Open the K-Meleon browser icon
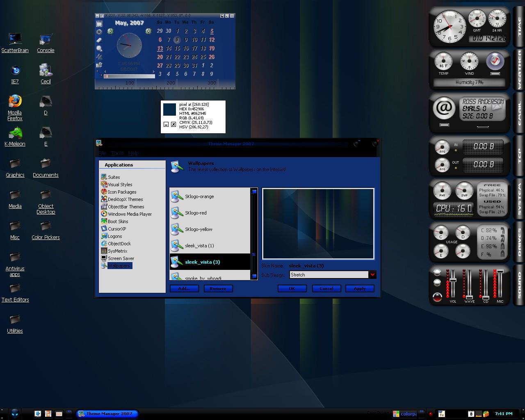Image resolution: width=525 pixels, height=420 pixels. [x=15, y=137]
